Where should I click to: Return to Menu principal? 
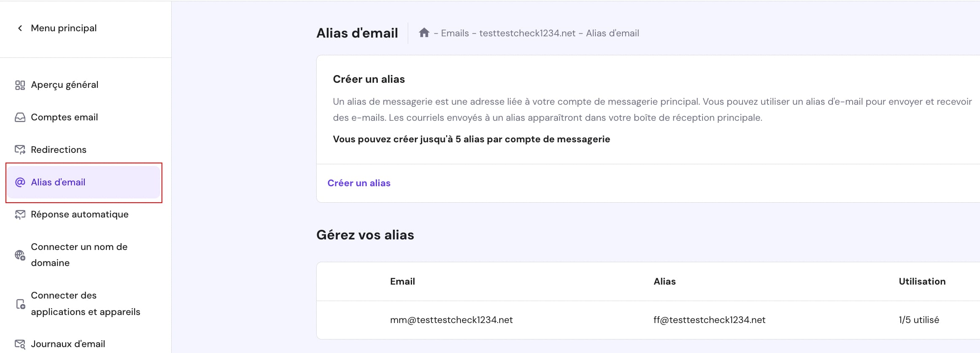point(64,28)
